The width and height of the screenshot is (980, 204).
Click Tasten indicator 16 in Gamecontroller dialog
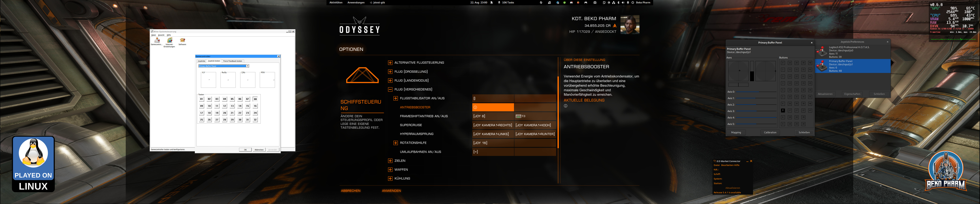tap(255, 106)
